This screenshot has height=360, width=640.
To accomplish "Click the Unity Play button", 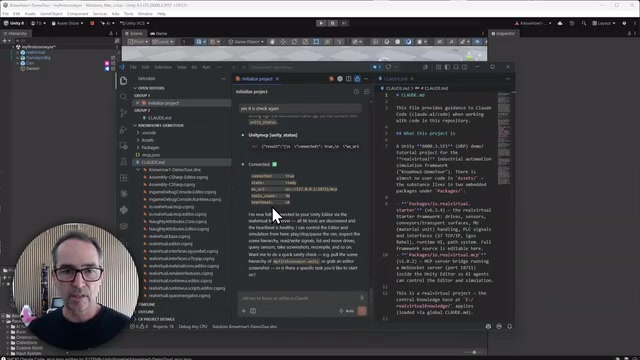I will 321,23.
